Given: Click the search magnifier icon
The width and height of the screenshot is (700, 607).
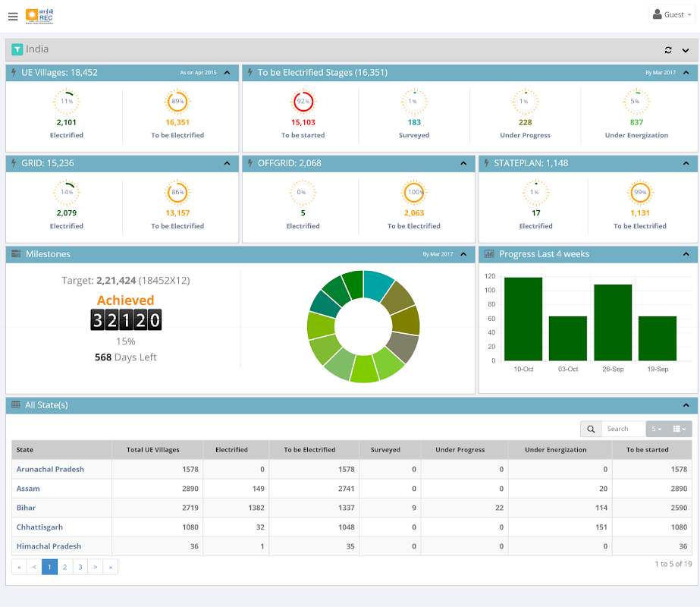Looking at the screenshot, I should 591,429.
